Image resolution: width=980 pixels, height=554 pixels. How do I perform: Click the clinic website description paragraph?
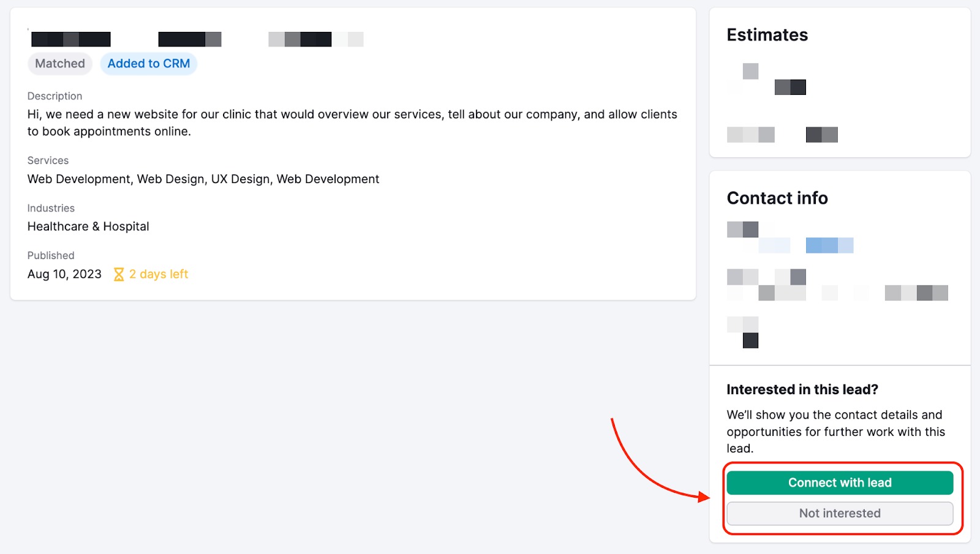(x=352, y=123)
